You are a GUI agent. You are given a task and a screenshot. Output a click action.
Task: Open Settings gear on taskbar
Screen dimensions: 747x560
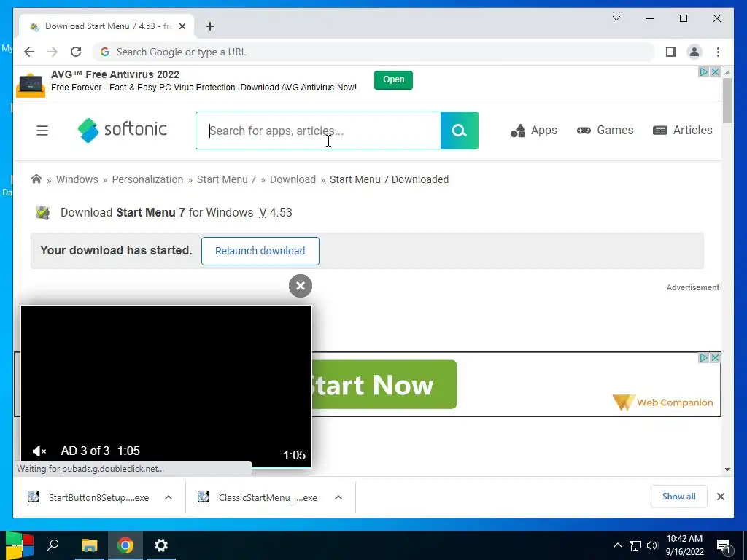[161, 545]
